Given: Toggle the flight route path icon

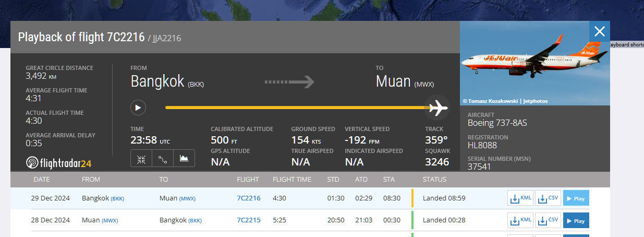Looking at the screenshot, I should (x=163, y=159).
